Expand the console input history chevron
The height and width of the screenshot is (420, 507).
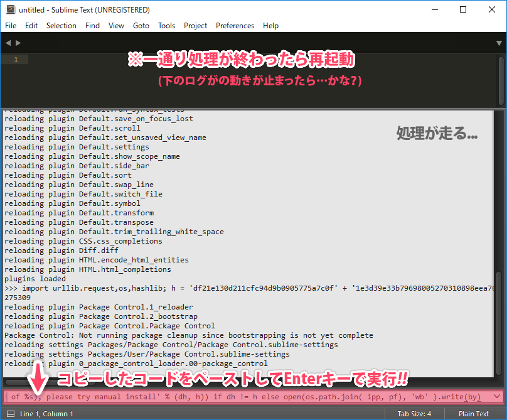497,396
